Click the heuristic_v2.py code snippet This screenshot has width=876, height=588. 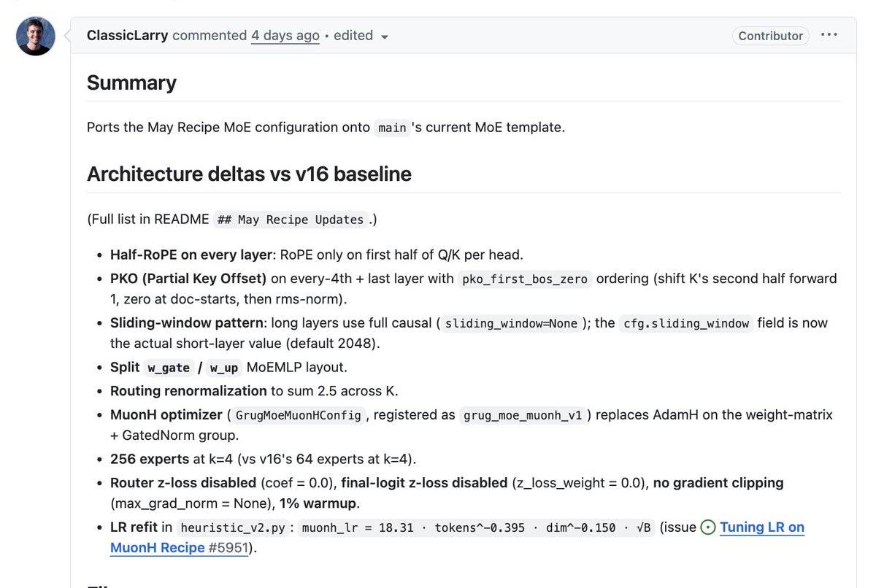pyautogui.click(x=234, y=528)
